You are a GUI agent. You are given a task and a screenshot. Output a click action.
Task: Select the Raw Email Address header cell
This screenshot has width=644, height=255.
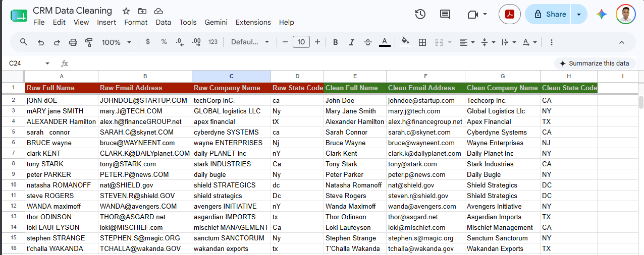coord(145,88)
